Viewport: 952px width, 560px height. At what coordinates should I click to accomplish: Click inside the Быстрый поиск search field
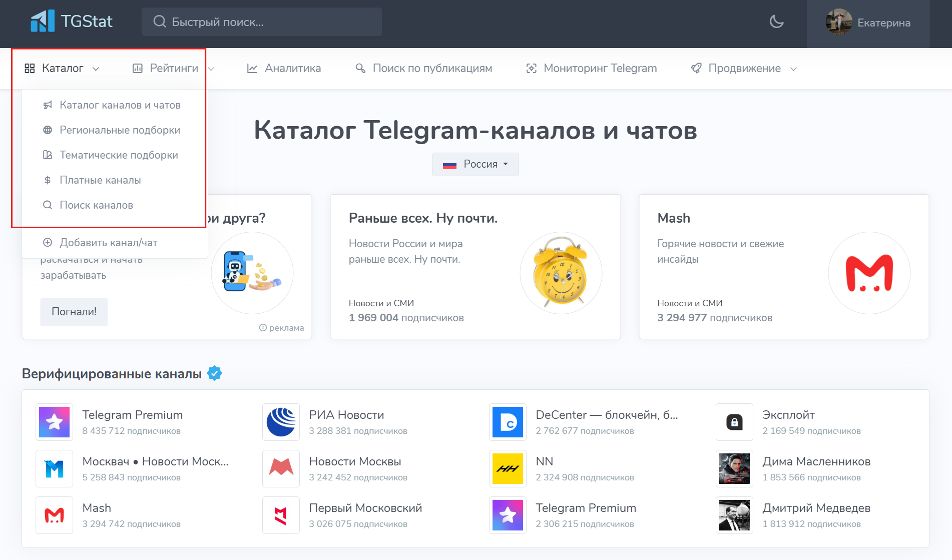(261, 22)
